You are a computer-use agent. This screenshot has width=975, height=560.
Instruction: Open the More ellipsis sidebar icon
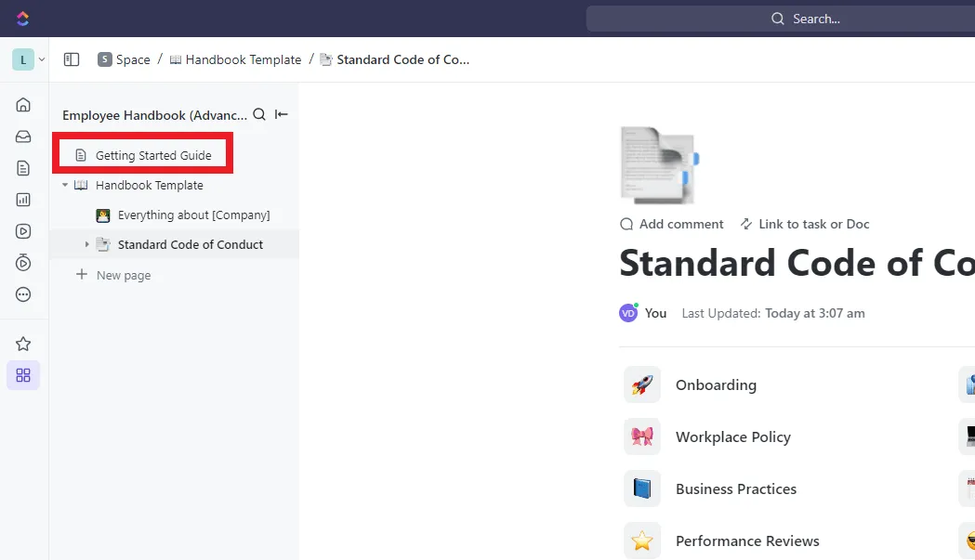point(23,294)
